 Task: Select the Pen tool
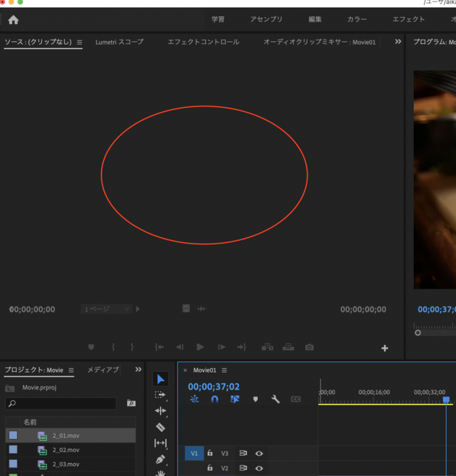pyautogui.click(x=161, y=459)
